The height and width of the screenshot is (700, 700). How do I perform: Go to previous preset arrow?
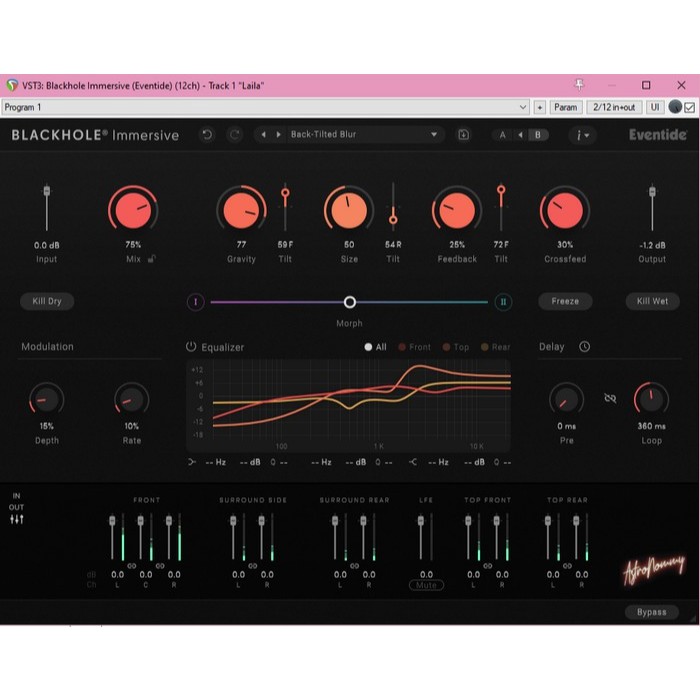[x=263, y=134]
